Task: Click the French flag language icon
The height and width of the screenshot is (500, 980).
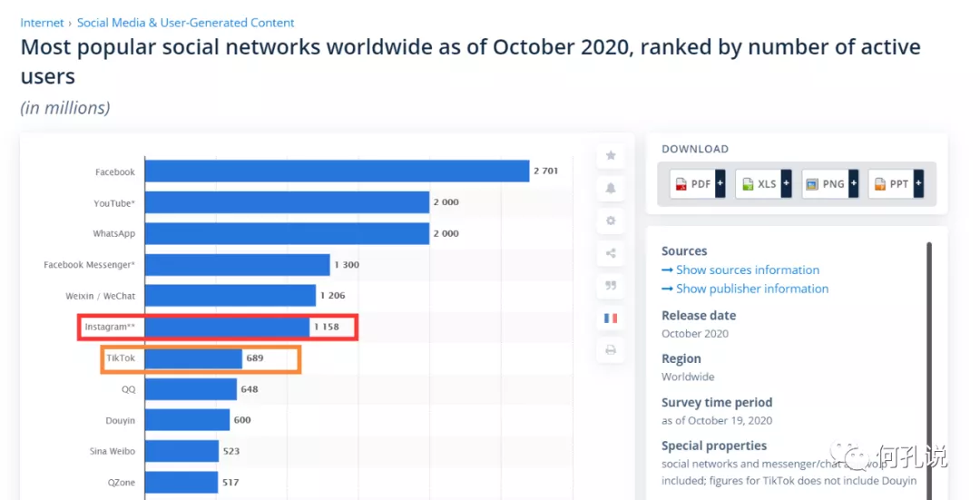Action: tap(611, 319)
